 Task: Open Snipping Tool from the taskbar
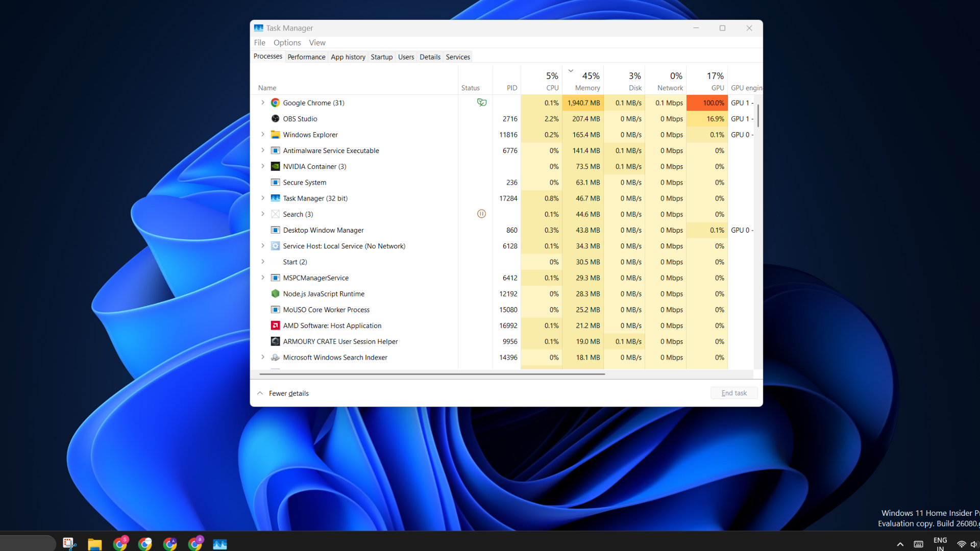(x=69, y=544)
